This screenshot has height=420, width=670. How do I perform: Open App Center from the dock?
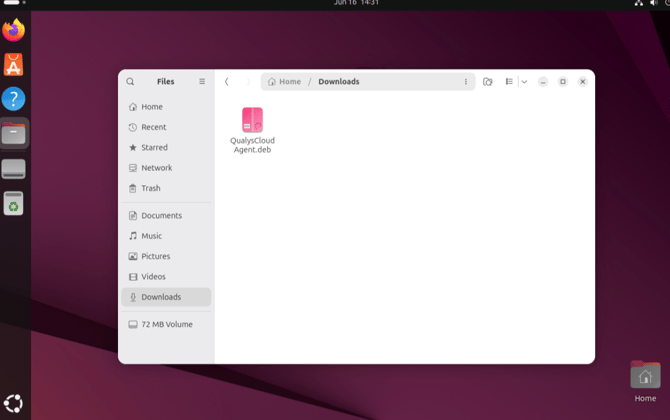14,65
